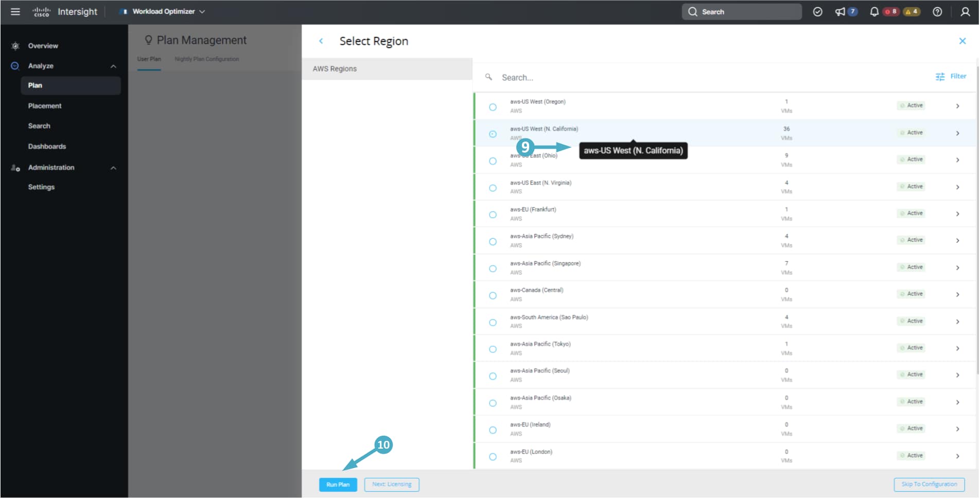The height and width of the screenshot is (498, 980).
Task: Open the hamburger navigation menu
Action: [x=15, y=11]
